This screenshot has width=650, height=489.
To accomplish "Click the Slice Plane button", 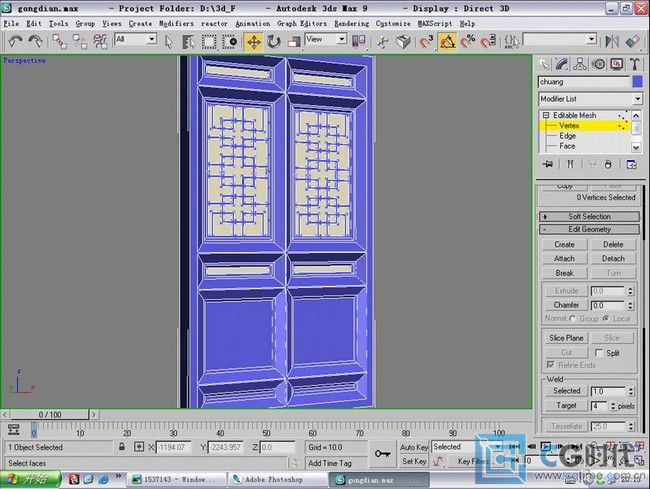I will coord(566,338).
